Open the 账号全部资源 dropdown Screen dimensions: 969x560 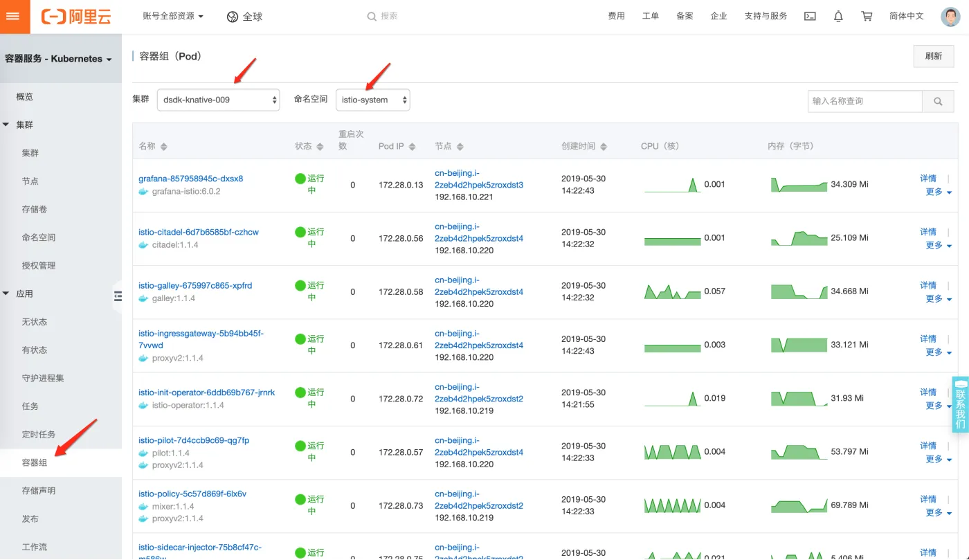pyautogui.click(x=173, y=16)
